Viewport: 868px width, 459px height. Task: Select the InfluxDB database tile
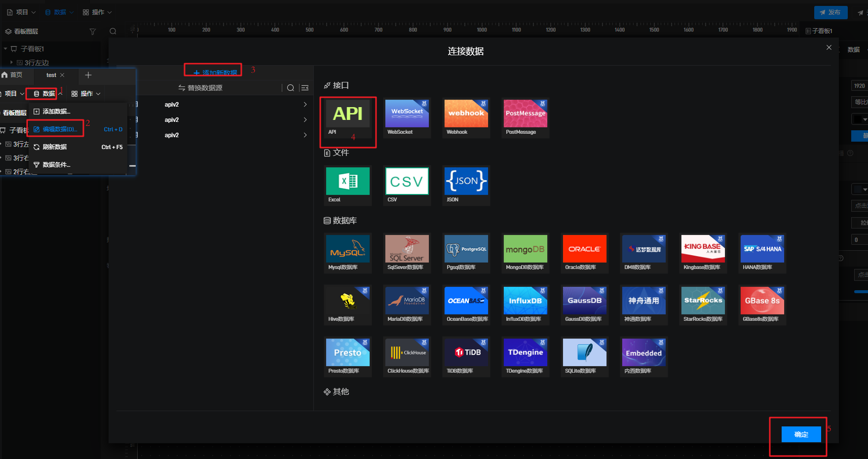[526, 305]
